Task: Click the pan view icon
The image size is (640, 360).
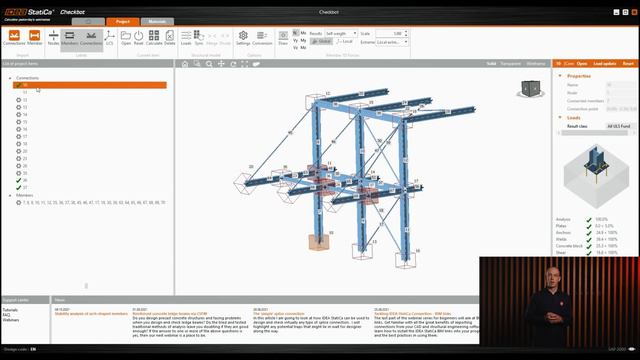Action: [221, 64]
